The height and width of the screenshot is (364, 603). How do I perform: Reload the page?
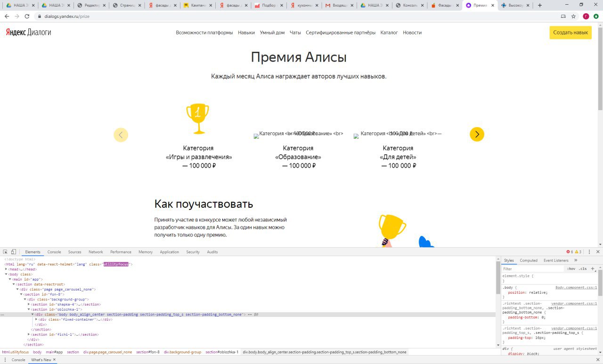27,16
